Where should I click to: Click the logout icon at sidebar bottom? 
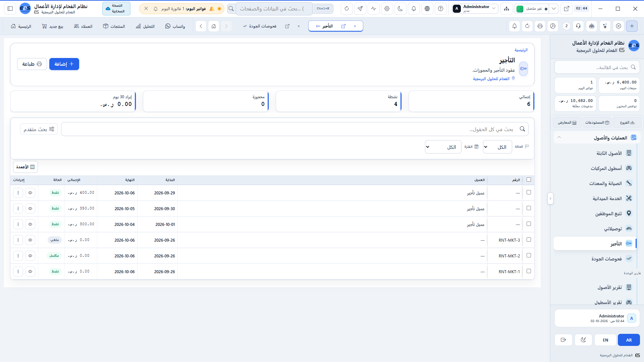(563, 340)
